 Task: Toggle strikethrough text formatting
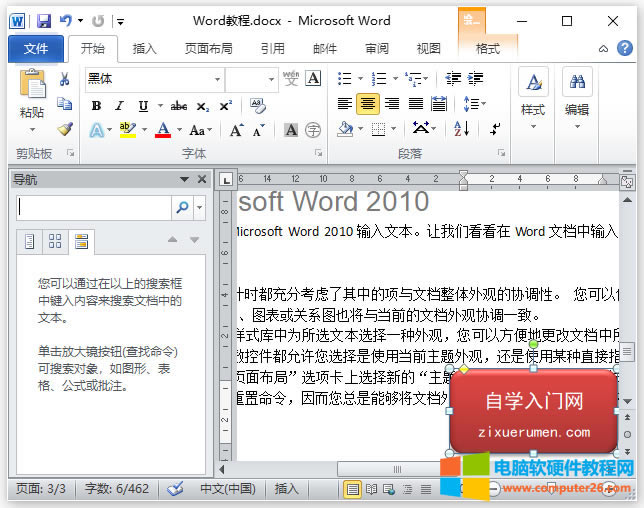[x=178, y=105]
